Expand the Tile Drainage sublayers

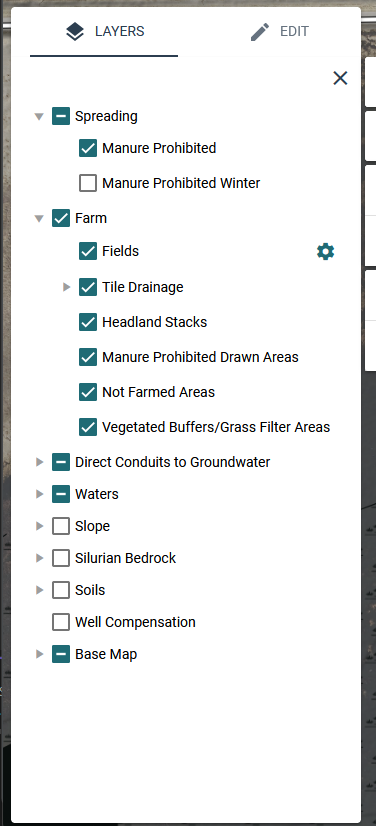click(x=66, y=287)
